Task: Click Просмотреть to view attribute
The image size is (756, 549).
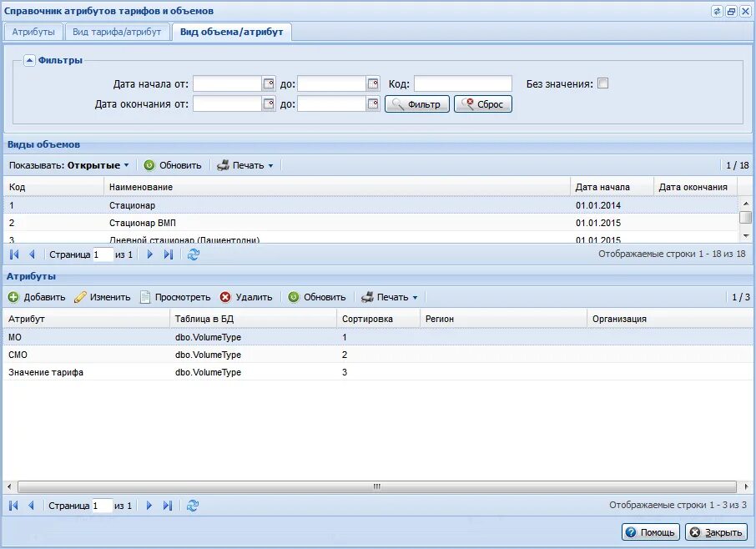Action: pyautogui.click(x=175, y=297)
